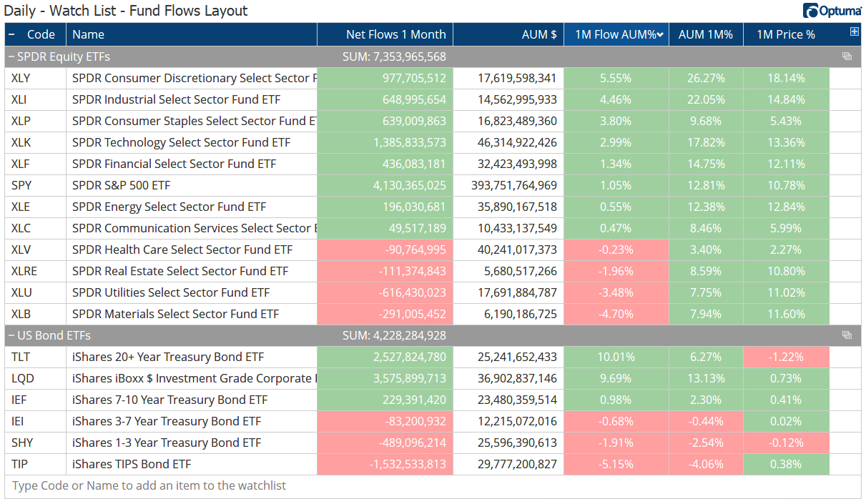Select the XLRE code cell

pyautogui.click(x=36, y=271)
